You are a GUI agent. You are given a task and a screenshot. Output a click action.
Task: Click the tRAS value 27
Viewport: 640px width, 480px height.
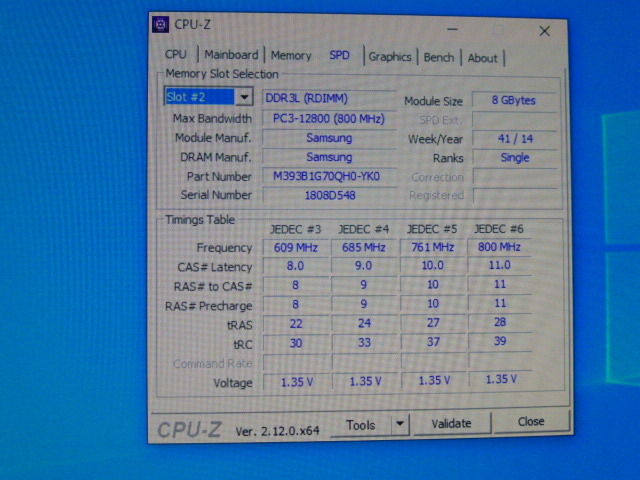[x=433, y=323]
